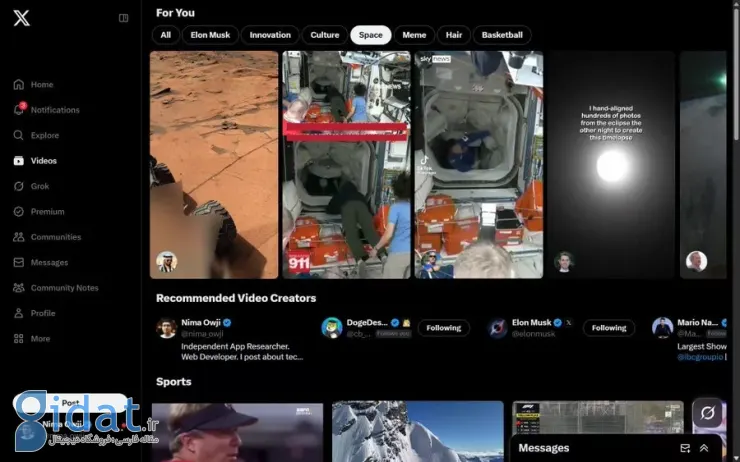740x462 pixels.
Task: Open Nima Owji creator profile name
Action: point(201,323)
